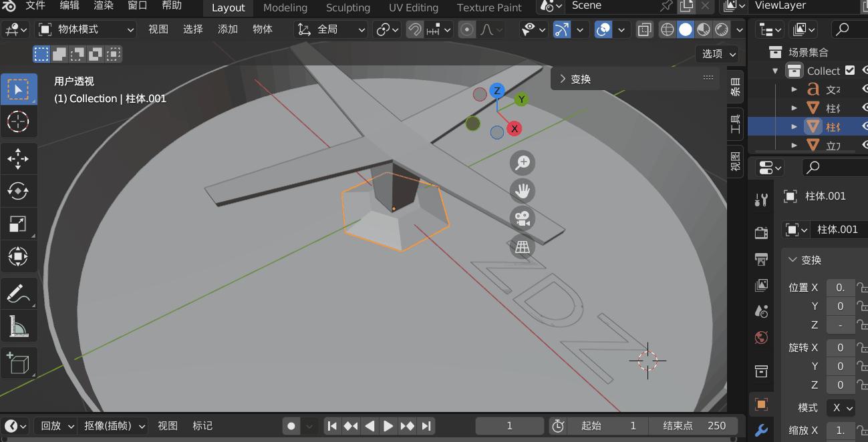Select the Move tool in left toolbar
The height and width of the screenshot is (442, 868).
tap(17, 158)
